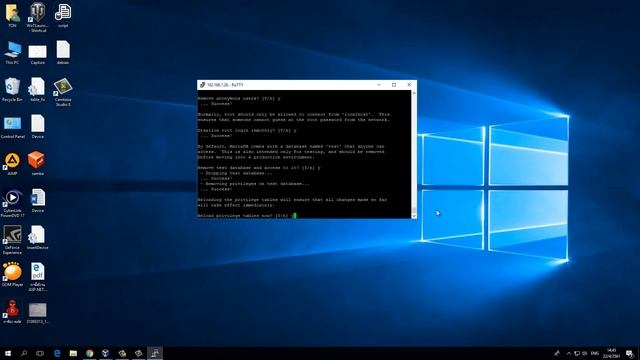Select the blank Device file beside Control Panel
This screenshot has height=360, width=640.
pyautogui.click(x=38, y=127)
